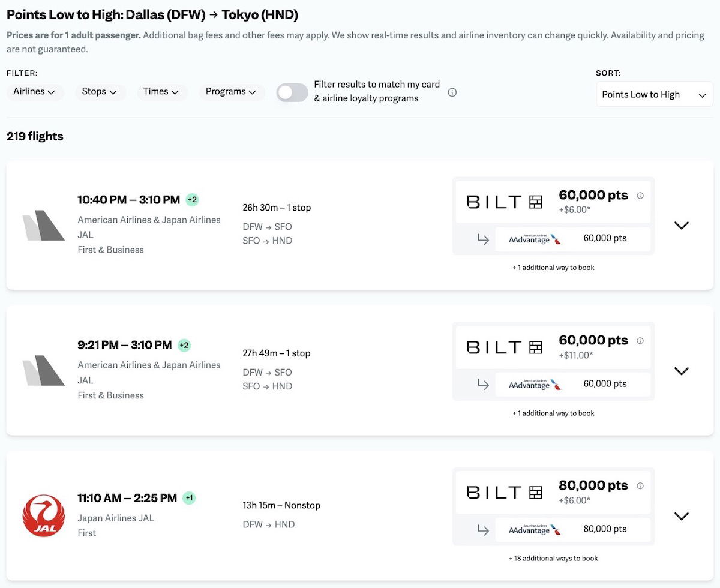Click transfer arrow on 11:10 AM flight
Screen dimensions: 720x588
pyautogui.click(x=483, y=530)
